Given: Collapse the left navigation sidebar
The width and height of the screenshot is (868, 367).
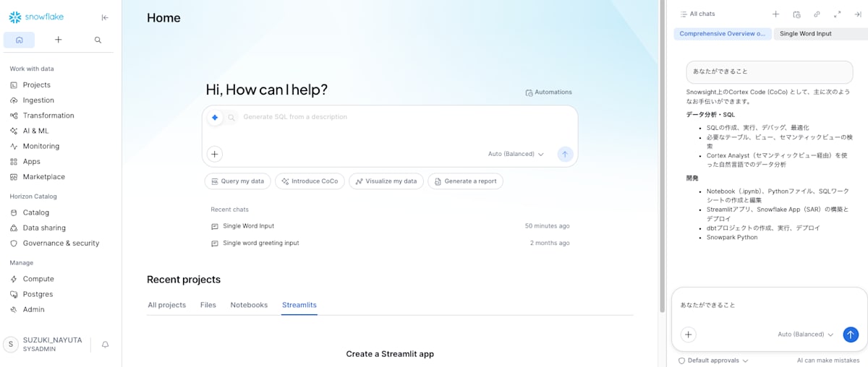Looking at the screenshot, I should tap(105, 17).
